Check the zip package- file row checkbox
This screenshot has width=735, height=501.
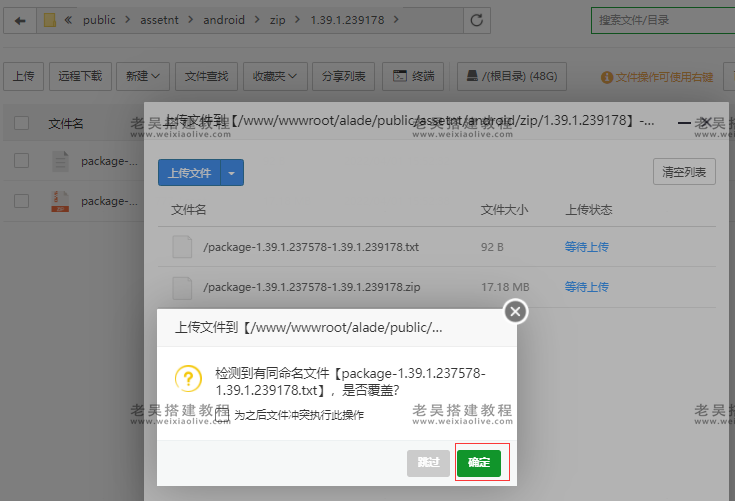pos(22,201)
